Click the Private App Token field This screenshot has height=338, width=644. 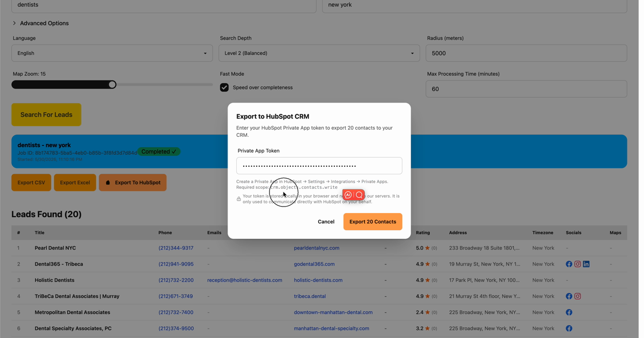(x=319, y=166)
